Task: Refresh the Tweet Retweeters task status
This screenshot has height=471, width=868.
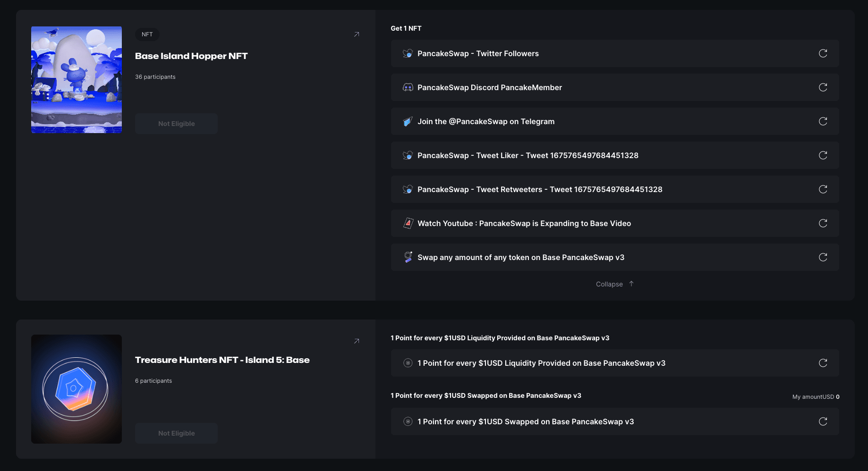Action: 823,189
